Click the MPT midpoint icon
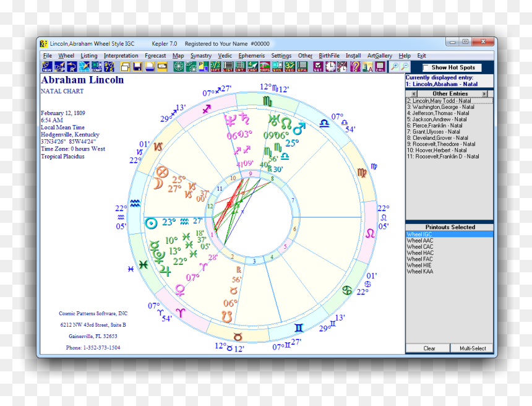 [x=215, y=67]
